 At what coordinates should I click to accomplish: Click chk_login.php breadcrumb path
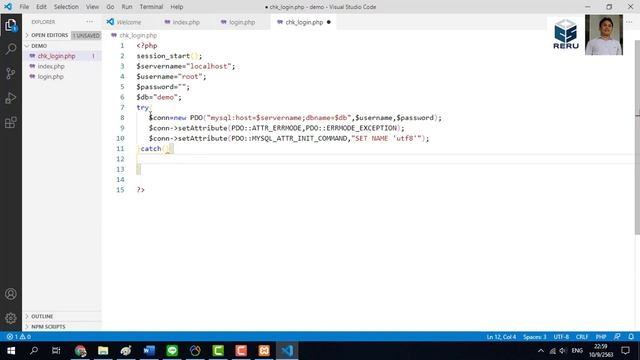pos(138,36)
